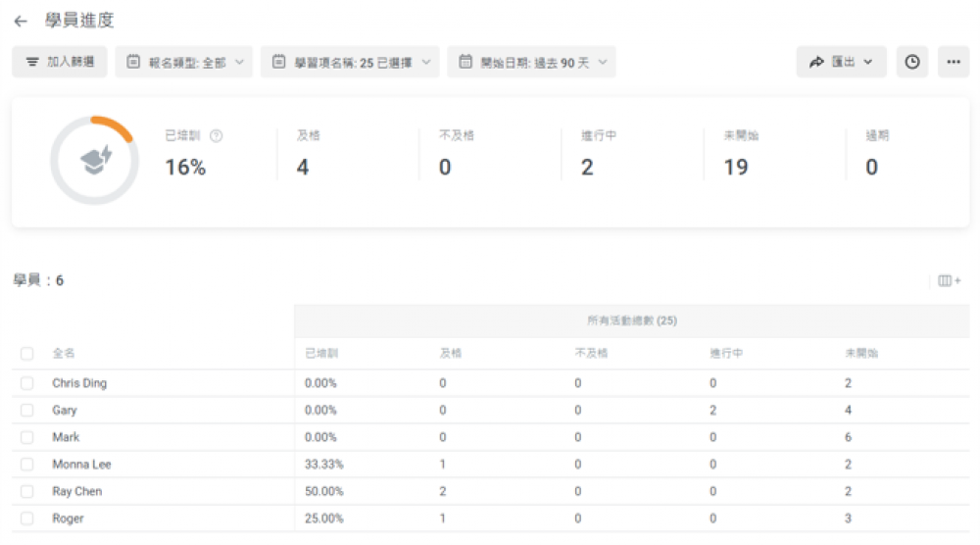
Task: Toggle the select-all checkbox beside 全名
Action: click(27, 353)
